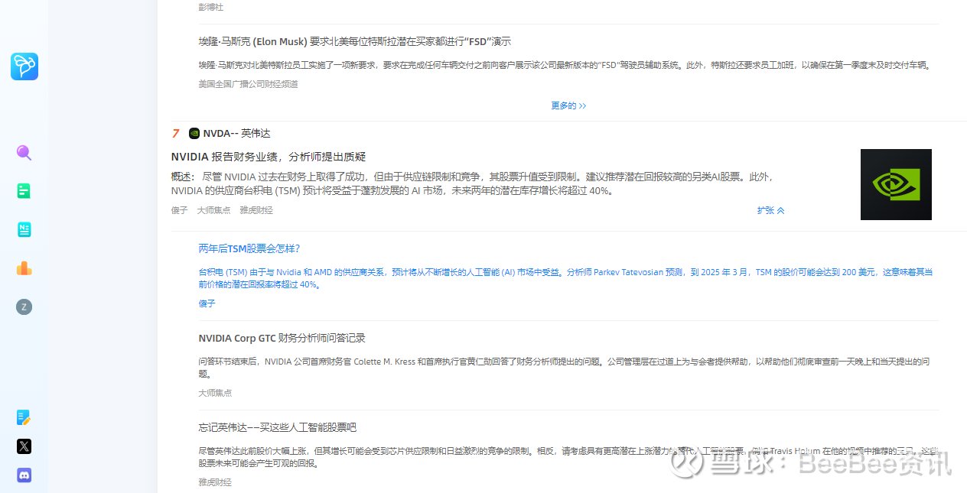Click the Discord icon at sidebar bottom
980x493 pixels.
coord(24,475)
